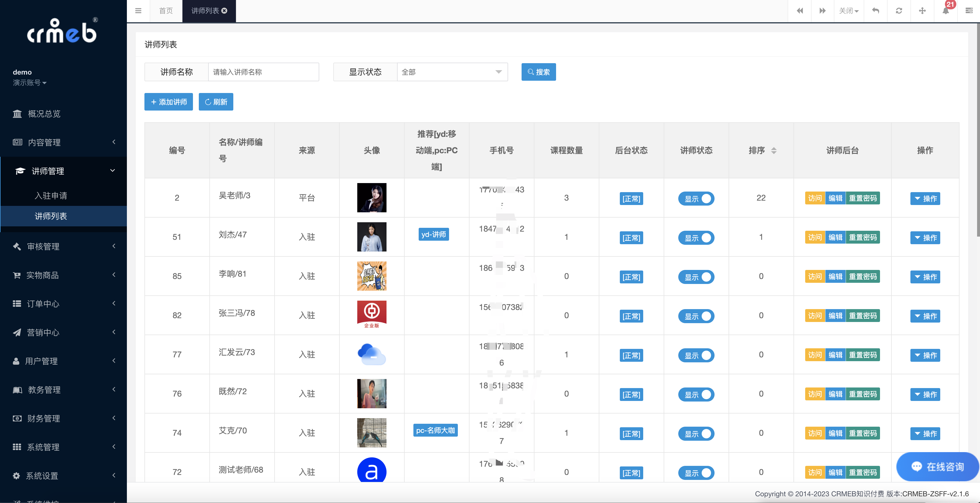This screenshot has height=503, width=980.
Task: Close the 讲师列表 tab with its X icon
Action: [x=225, y=11]
